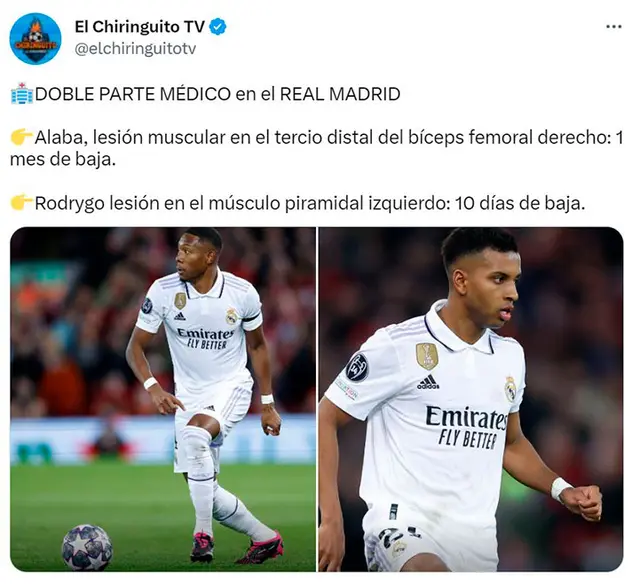Click the Real Madrid crest in left photo
The height and width of the screenshot is (584, 640).
232,316
